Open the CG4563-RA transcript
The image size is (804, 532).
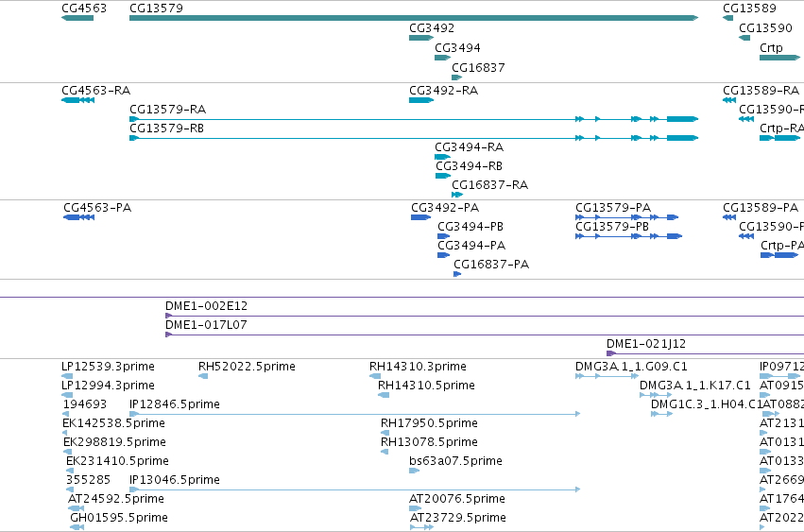pos(77,100)
